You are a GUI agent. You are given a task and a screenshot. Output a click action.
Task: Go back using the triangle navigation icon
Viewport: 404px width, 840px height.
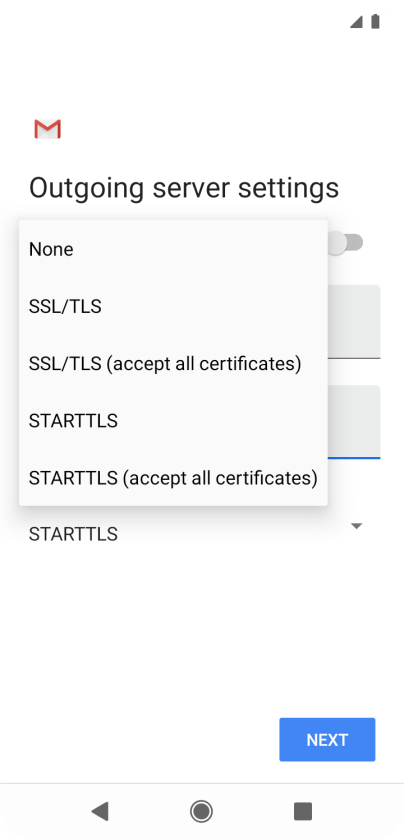[100, 811]
